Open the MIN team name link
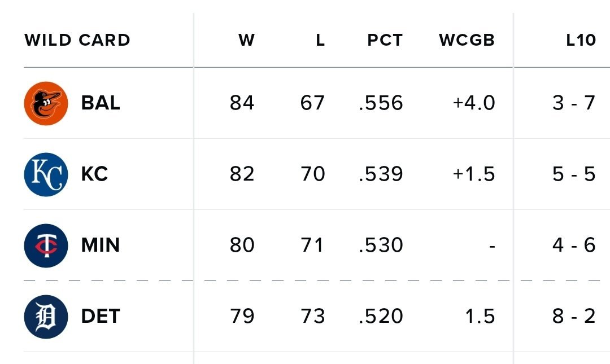610x364 pixels. click(x=101, y=245)
